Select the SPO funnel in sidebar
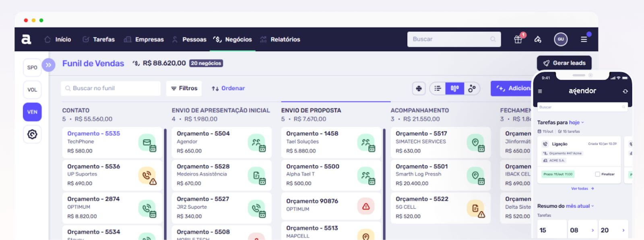Viewport: 644px width, 240px height. [x=32, y=67]
